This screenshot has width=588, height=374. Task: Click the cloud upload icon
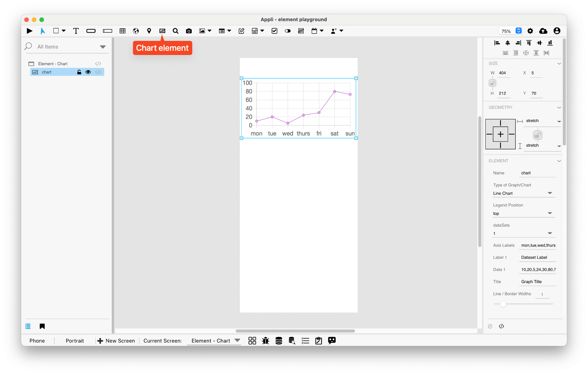pos(543,31)
